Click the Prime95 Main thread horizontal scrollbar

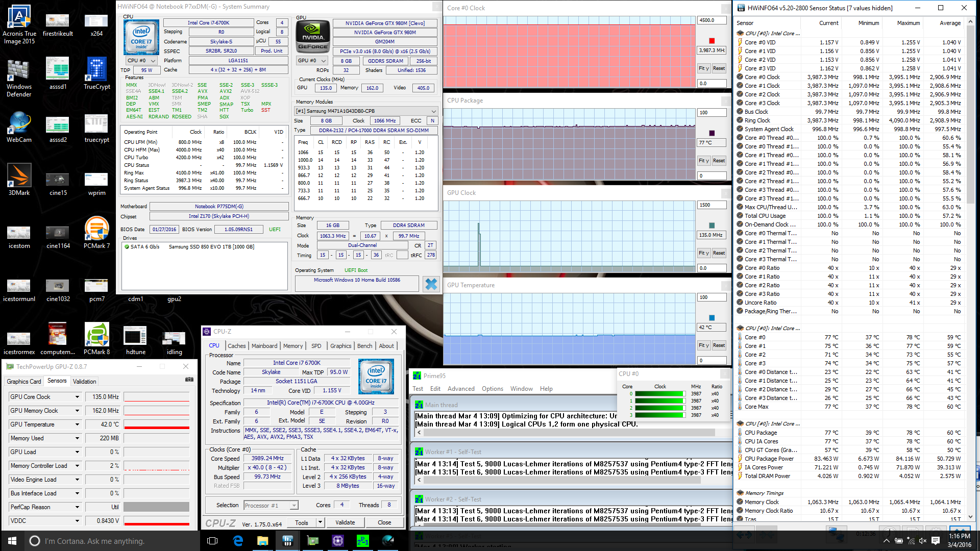click(572, 433)
